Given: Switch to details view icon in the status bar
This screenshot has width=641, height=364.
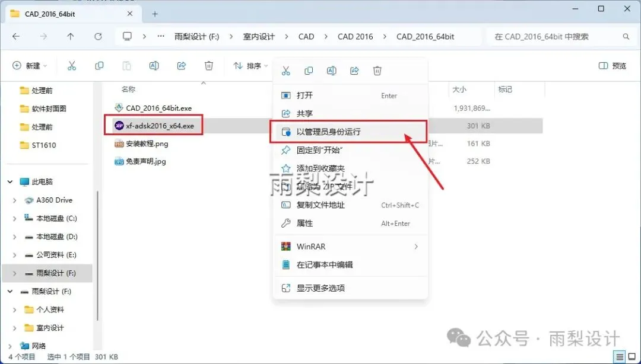Looking at the screenshot, I should click(x=620, y=357).
